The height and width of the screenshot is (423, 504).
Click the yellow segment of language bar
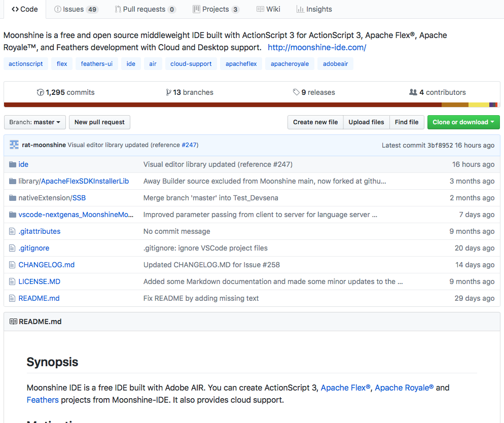479,105
